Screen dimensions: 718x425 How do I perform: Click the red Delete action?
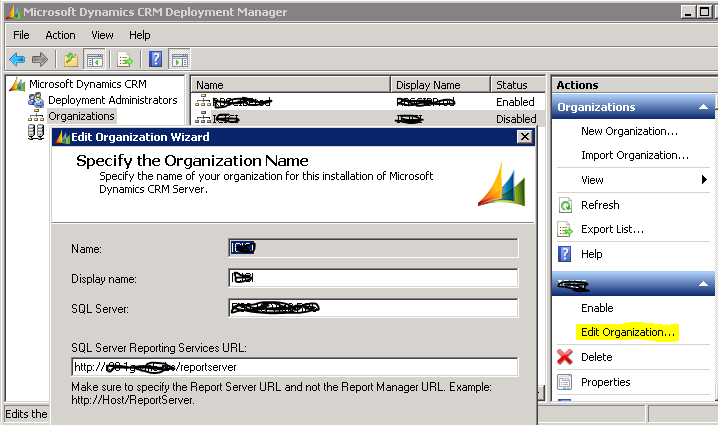(x=596, y=357)
